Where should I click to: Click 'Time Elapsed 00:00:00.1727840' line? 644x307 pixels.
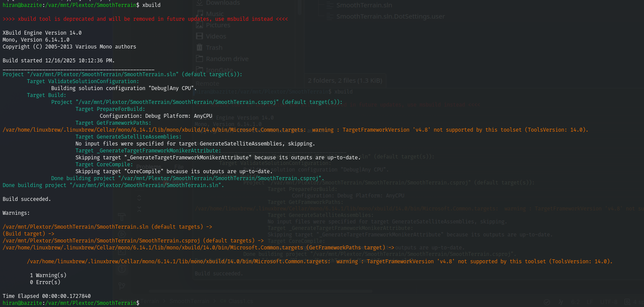(46, 296)
